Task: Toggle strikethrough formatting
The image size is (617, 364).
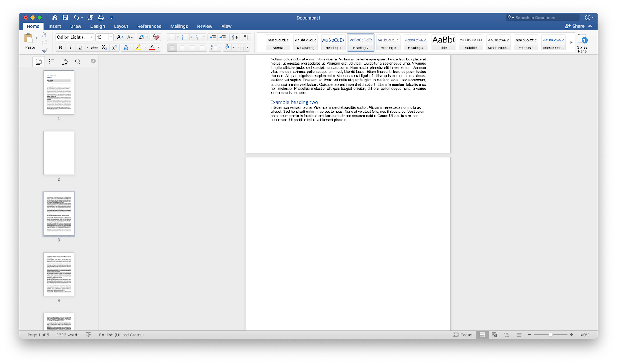Action: [94, 48]
